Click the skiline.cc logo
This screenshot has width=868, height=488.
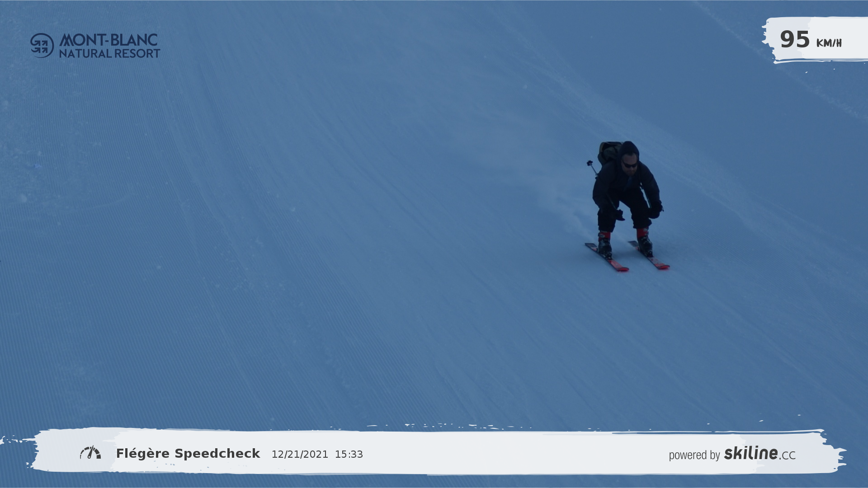(759, 453)
